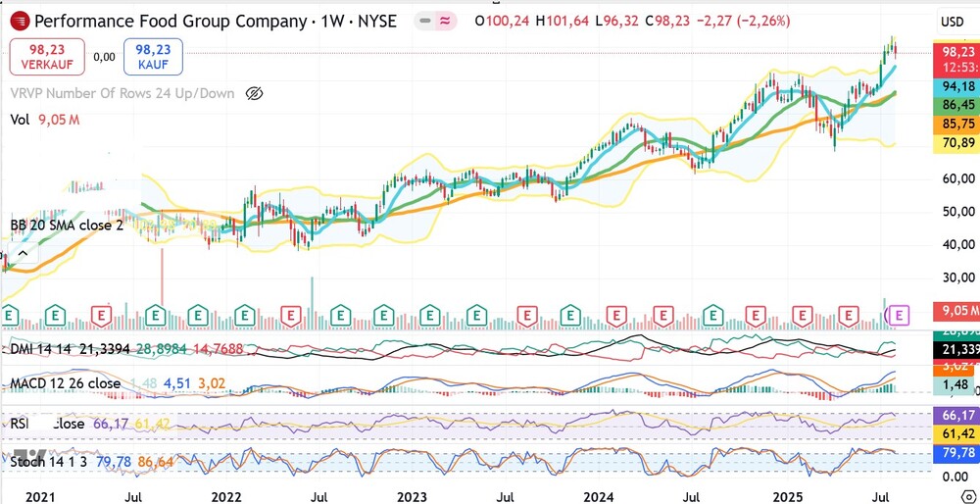Click the 2025 label on time axis
This screenshot has height=504, width=980.
click(x=787, y=498)
